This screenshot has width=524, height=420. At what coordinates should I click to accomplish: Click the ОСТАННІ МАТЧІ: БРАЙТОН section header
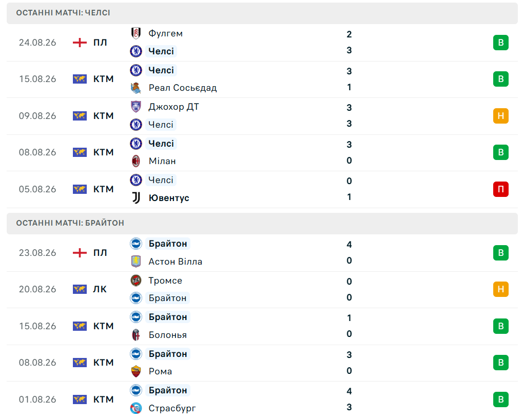[x=262, y=223]
